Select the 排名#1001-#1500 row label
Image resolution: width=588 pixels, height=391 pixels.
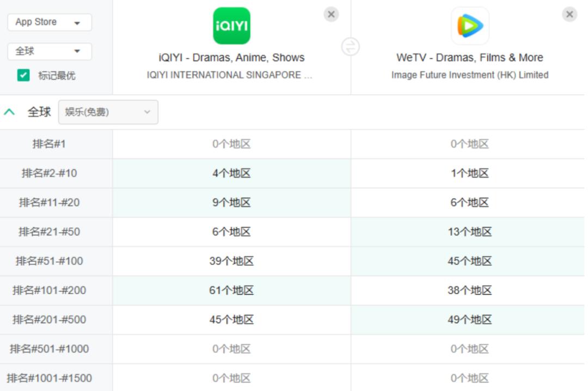49,378
